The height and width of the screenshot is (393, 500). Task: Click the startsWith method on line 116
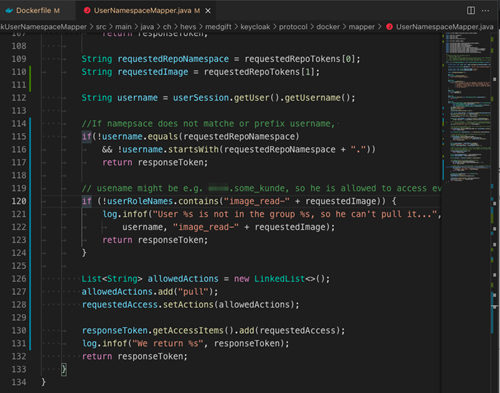click(x=193, y=150)
